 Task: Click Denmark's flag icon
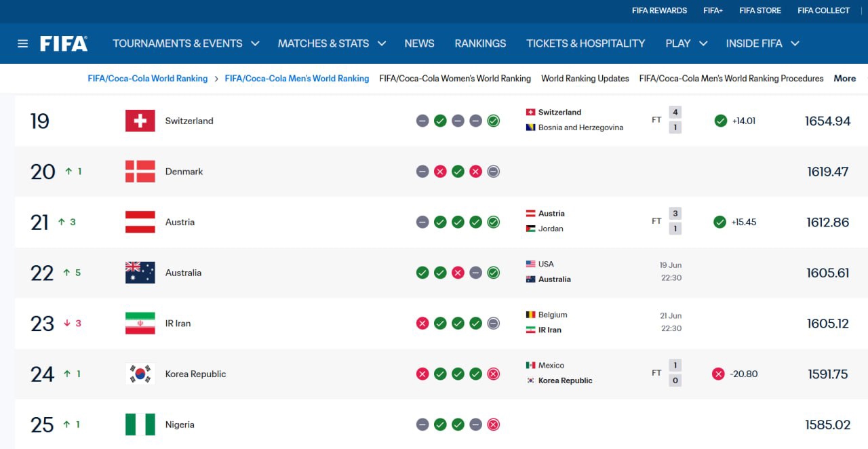(x=140, y=172)
